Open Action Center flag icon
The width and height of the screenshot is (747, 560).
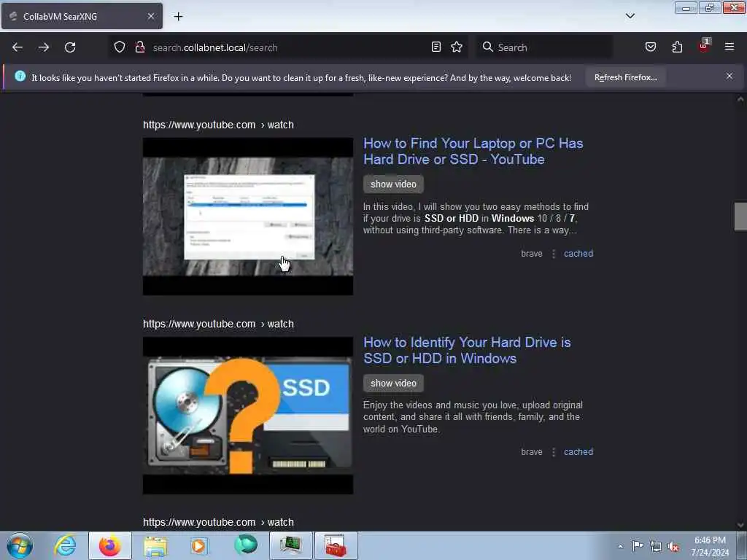pyautogui.click(x=638, y=546)
